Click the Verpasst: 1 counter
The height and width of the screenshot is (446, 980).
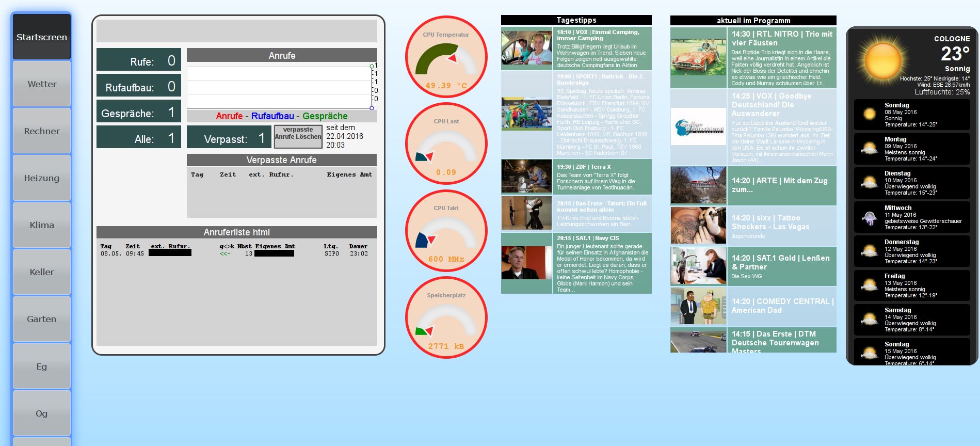coord(229,137)
